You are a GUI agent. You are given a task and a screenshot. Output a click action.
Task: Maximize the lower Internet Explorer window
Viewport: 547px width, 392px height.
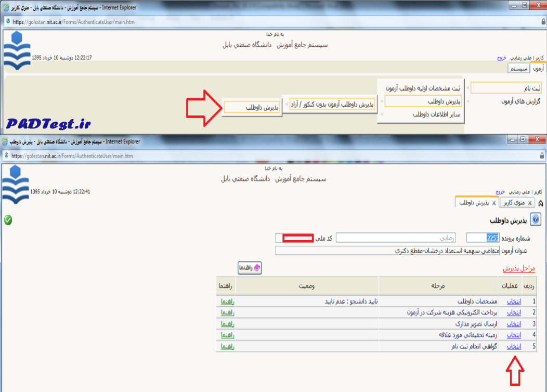tap(523, 139)
